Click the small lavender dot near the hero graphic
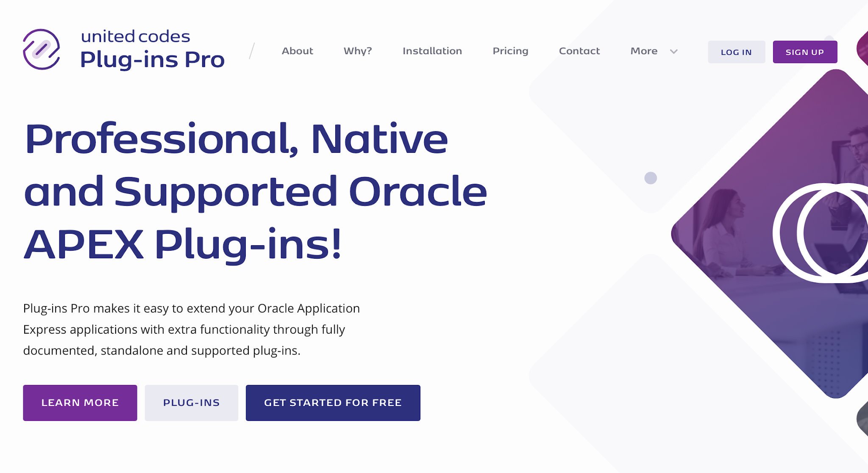Screen dimensions: 868x473 [650, 179]
